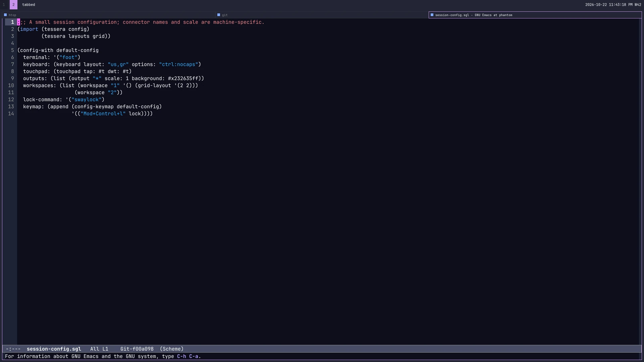The width and height of the screenshot is (644, 362).
Task: Select the session-config.sgl Emacs tab
Action: pos(535,15)
